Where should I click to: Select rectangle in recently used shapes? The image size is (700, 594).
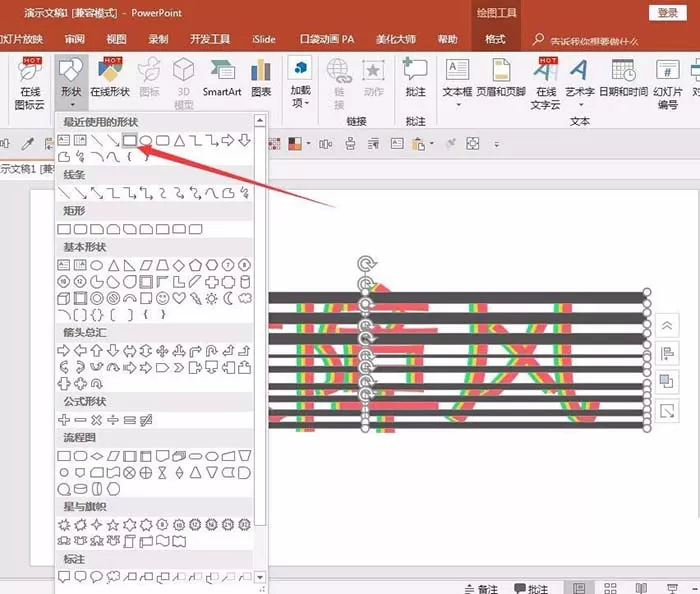click(x=129, y=141)
